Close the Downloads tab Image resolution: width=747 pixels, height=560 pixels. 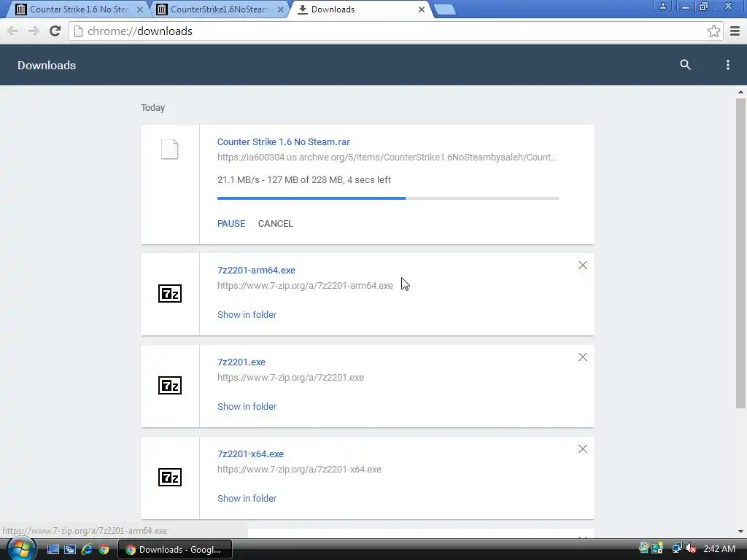[421, 9]
